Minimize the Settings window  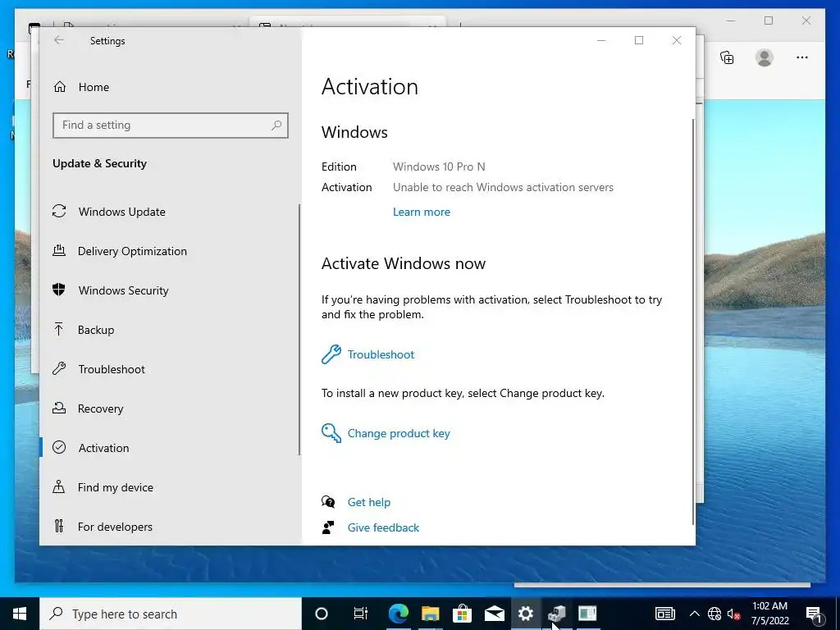coord(601,40)
